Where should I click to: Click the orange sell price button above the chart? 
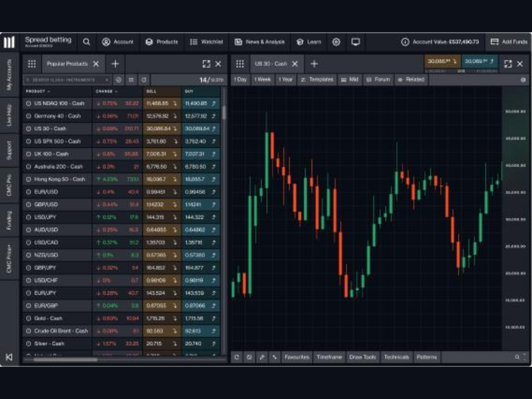(442, 62)
